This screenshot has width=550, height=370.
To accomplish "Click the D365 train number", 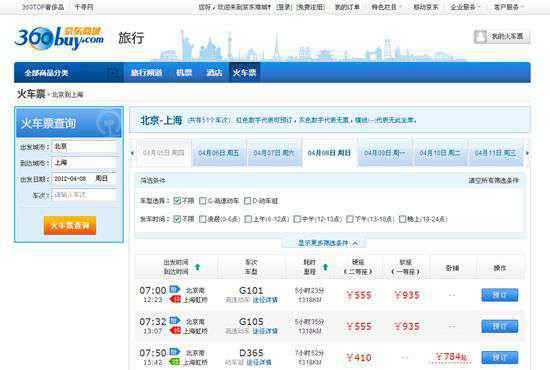I will pos(251,353).
